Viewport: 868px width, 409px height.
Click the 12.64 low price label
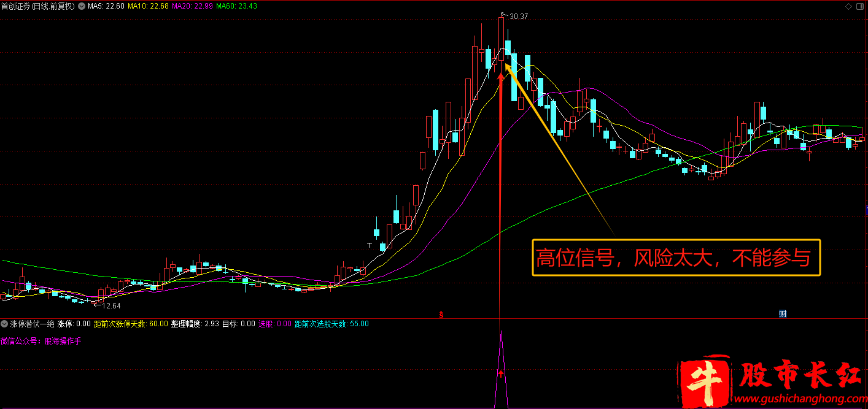coord(111,305)
